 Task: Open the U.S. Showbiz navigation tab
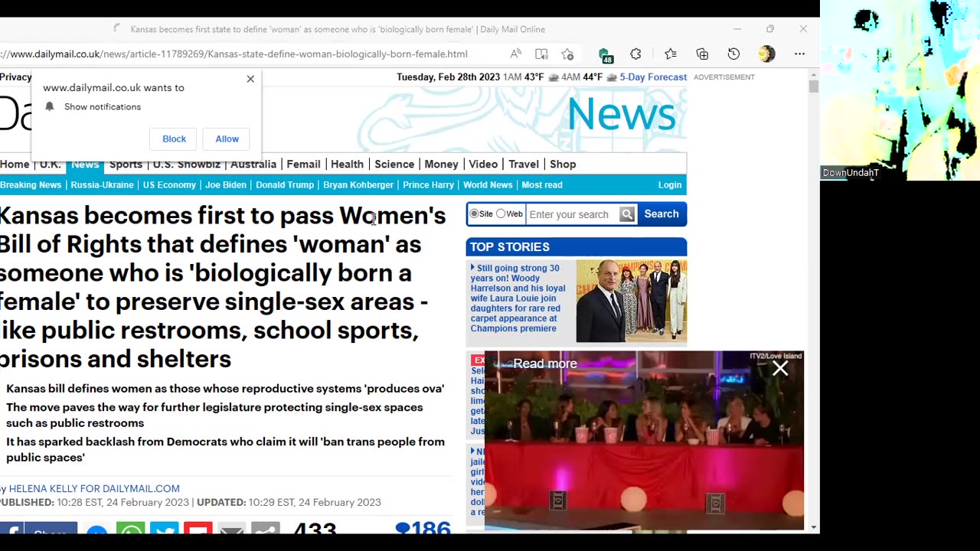click(186, 164)
